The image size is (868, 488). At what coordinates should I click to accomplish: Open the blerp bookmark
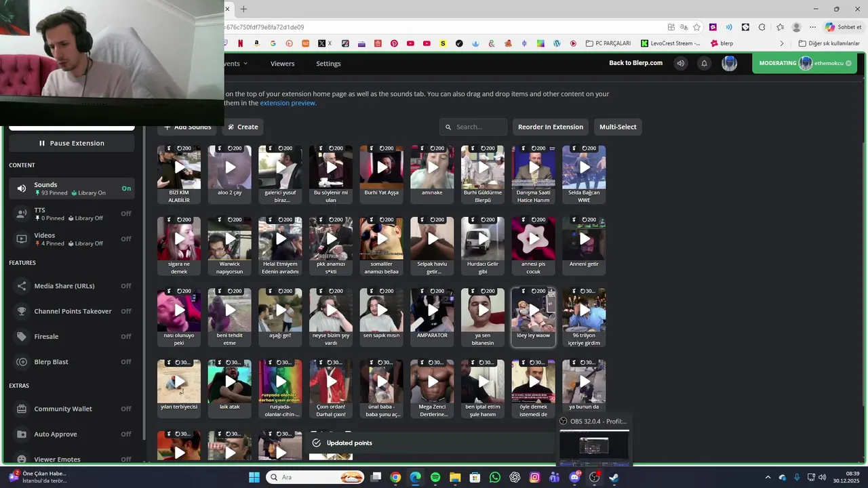tap(722, 43)
